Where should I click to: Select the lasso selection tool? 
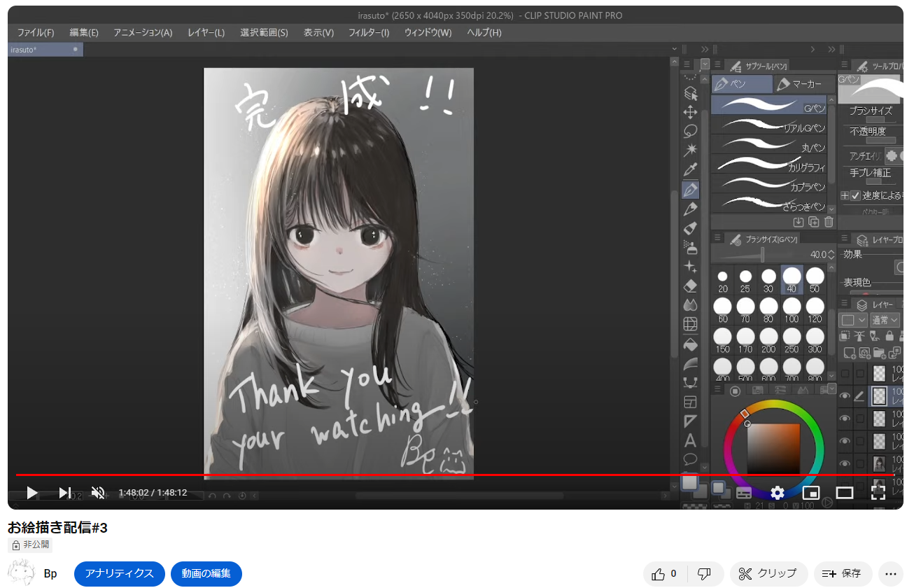coord(690,131)
